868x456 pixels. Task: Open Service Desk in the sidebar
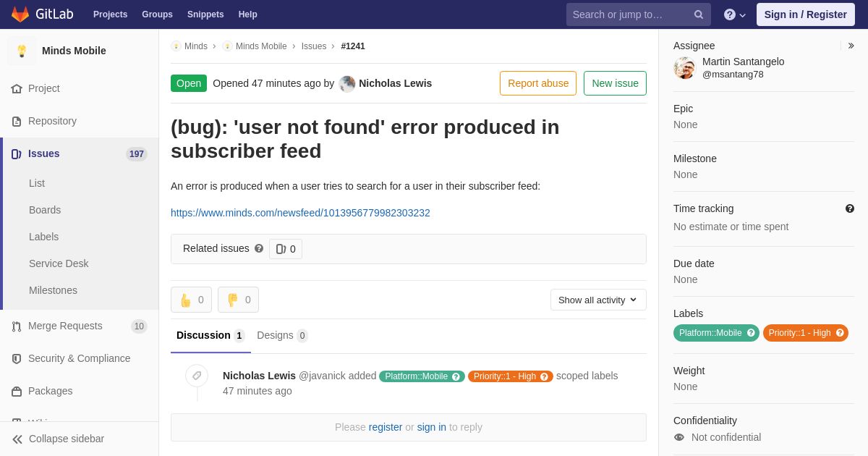pyautogui.click(x=59, y=263)
